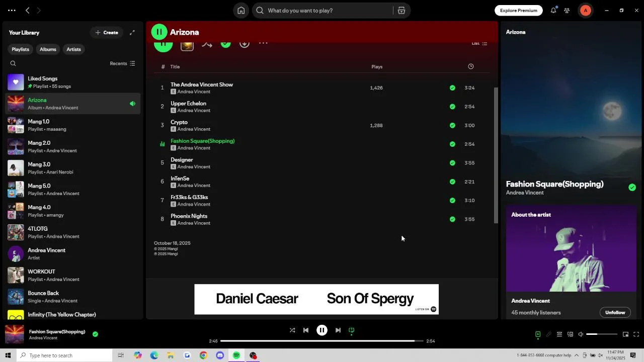The image size is (644, 362).
Task: Open Windows Task View
Action: click(121, 355)
